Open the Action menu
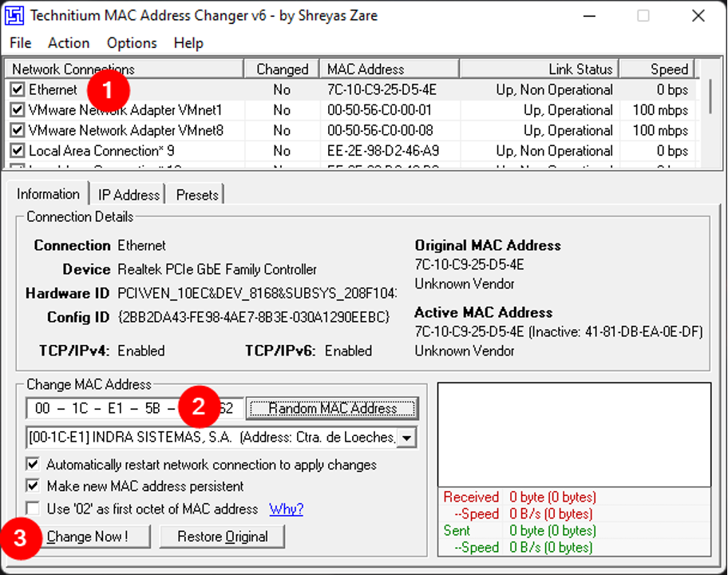The width and height of the screenshot is (728, 575). (x=69, y=43)
